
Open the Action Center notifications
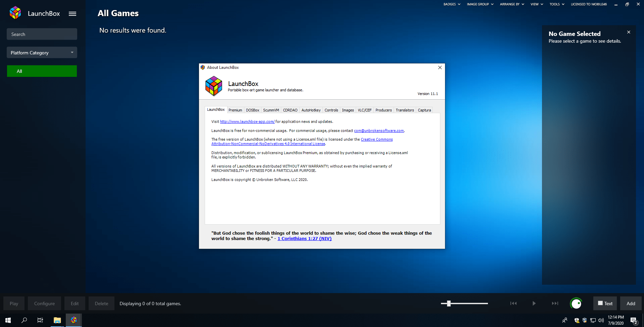(634, 320)
